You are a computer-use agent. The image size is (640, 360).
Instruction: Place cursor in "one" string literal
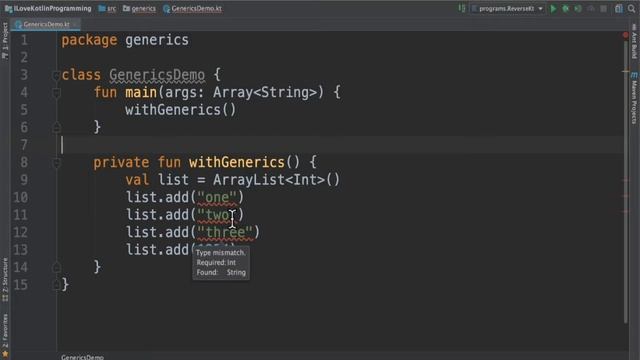(217, 198)
